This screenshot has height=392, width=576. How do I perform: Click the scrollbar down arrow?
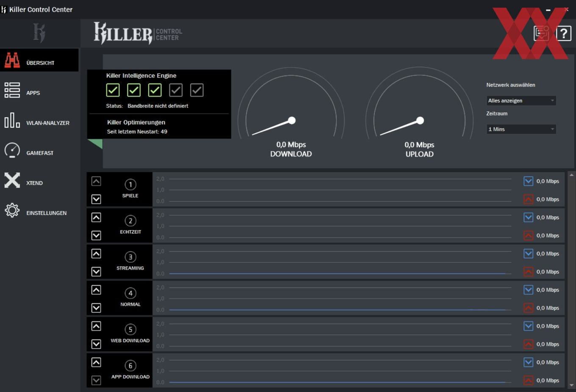point(571,385)
